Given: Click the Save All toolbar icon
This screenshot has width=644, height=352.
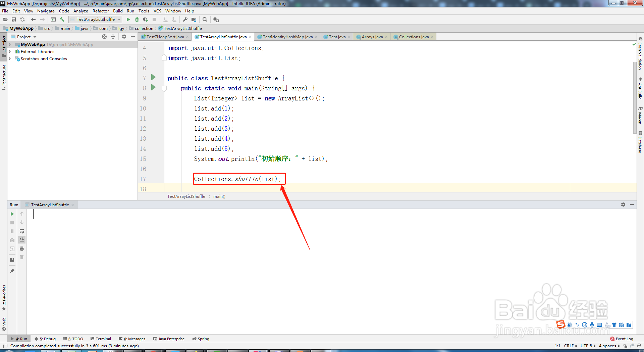Looking at the screenshot, I should 14,19.
